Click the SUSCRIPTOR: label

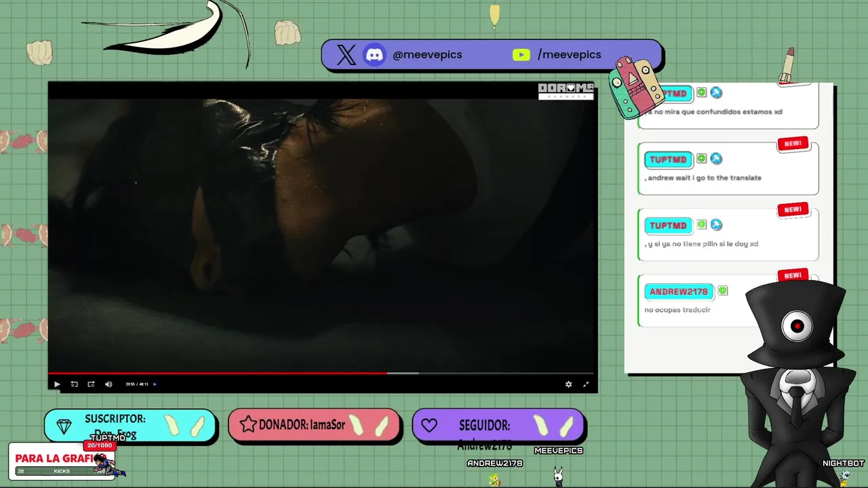[115, 419]
